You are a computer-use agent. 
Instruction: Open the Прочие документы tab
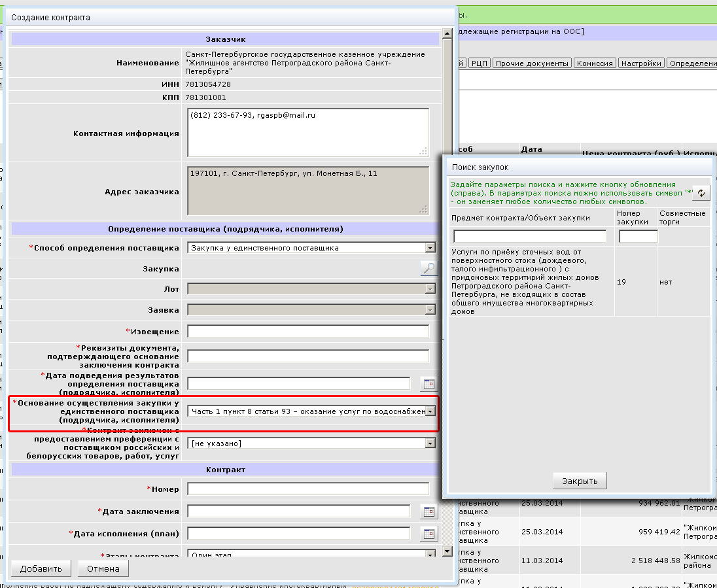[532, 63]
